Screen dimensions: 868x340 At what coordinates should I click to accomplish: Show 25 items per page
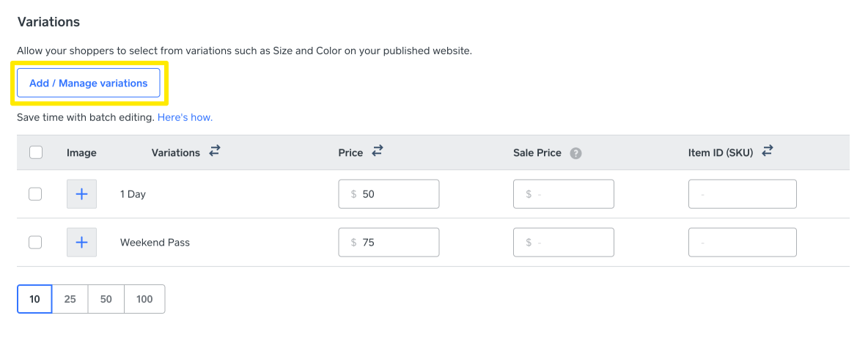click(x=70, y=299)
